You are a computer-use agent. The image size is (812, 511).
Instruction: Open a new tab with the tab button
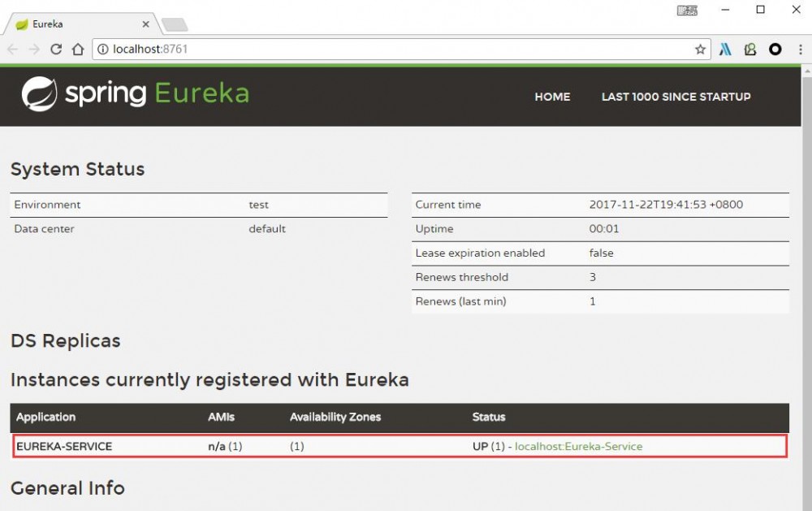pyautogui.click(x=175, y=24)
